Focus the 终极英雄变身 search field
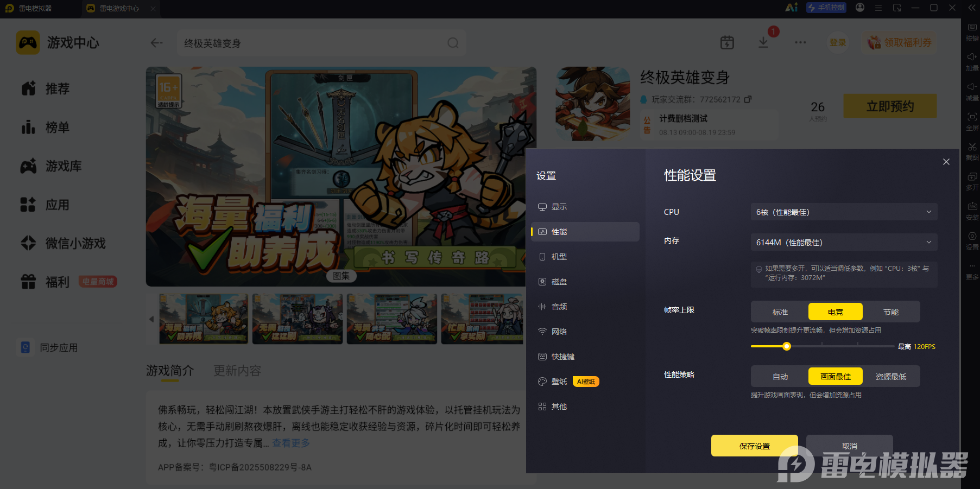Image resolution: width=980 pixels, height=489 pixels. pos(321,43)
